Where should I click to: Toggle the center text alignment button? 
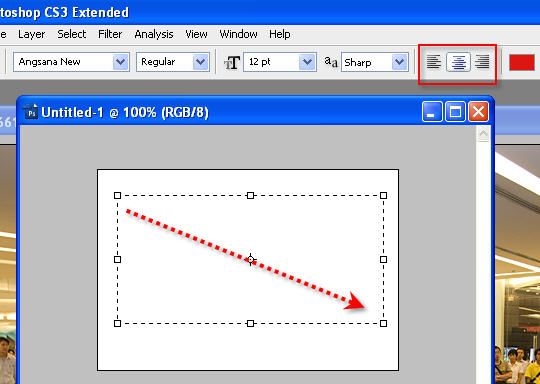pos(458,62)
